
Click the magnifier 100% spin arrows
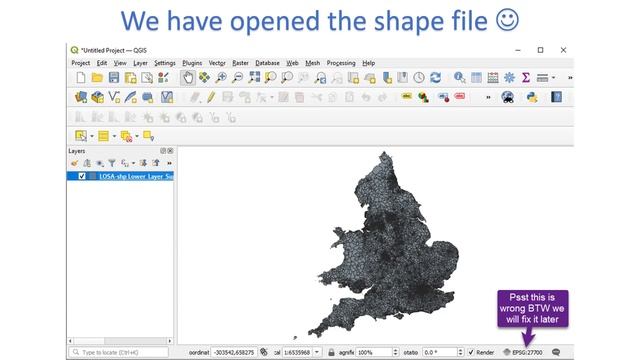pos(395,352)
